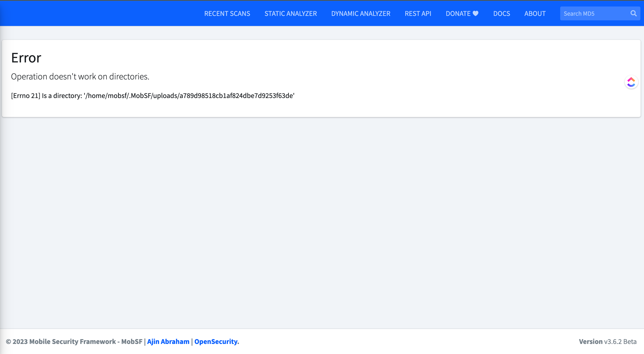This screenshot has height=354, width=644.
Task: Click the Errno 21 directory path text
Action: click(153, 95)
